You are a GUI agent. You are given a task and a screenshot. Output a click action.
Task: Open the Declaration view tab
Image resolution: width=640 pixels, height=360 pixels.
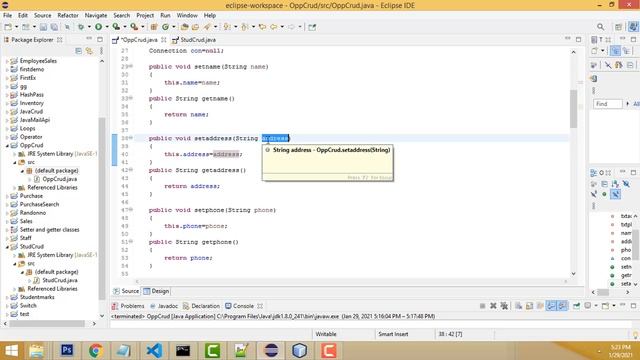point(201,306)
